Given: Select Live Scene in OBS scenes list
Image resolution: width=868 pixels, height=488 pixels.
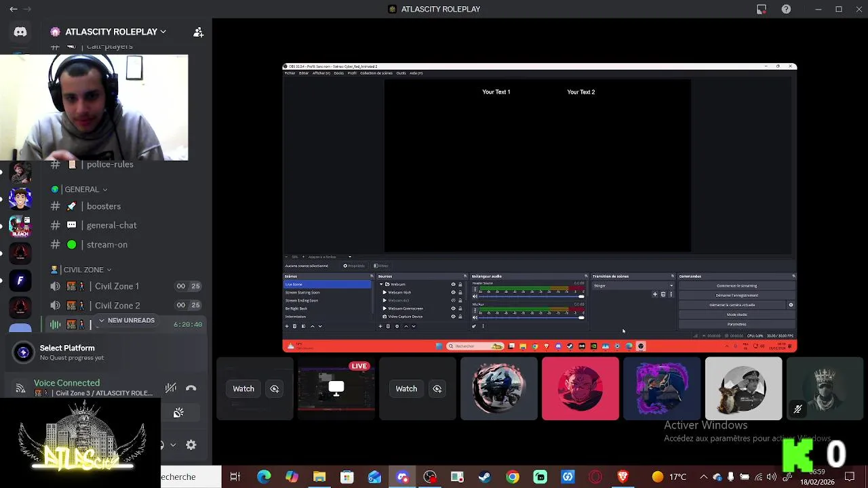Looking at the screenshot, I should [x=328, y=284].
